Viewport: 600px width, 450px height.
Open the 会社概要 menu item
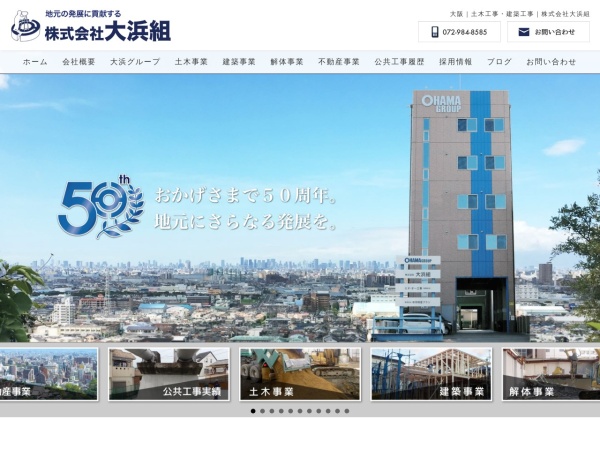(79, 62)
